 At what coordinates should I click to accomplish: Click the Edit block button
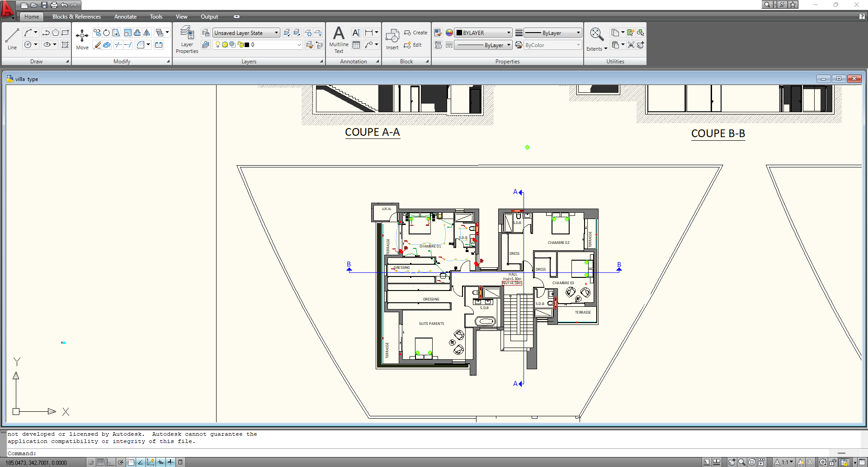[x=413, y=45]
